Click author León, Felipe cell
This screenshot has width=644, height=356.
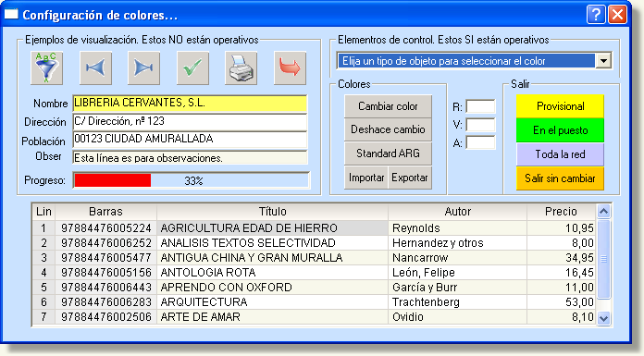457,272
